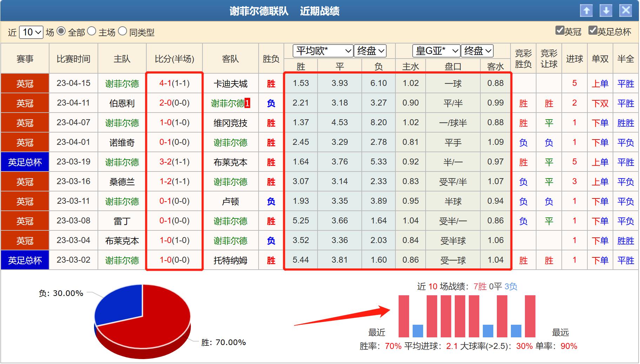The width and height of the screenshot is (640, 364).
Task: Uncheck the 英足总杯 league checkbox
Action: (x=593, y=32)
